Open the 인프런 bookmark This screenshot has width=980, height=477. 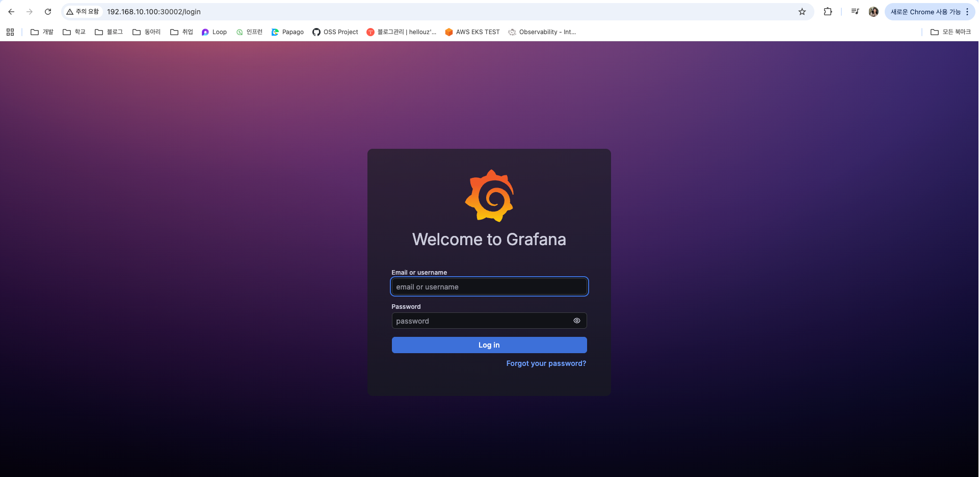(249, 32)
